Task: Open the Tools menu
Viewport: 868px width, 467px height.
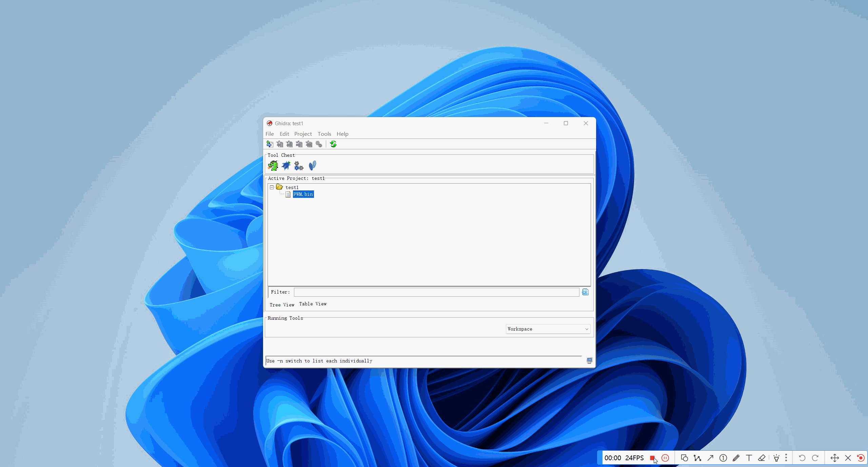Action: pos(324,134)
